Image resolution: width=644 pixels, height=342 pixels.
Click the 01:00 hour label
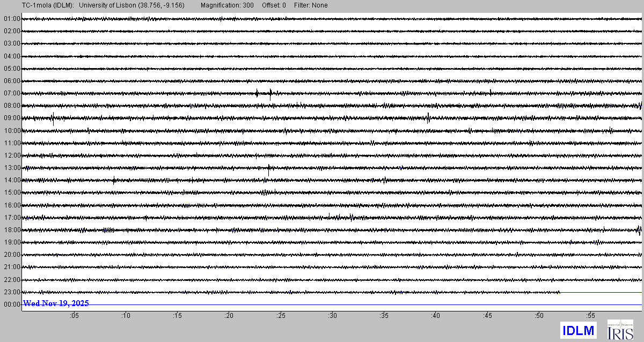(11, 19)
